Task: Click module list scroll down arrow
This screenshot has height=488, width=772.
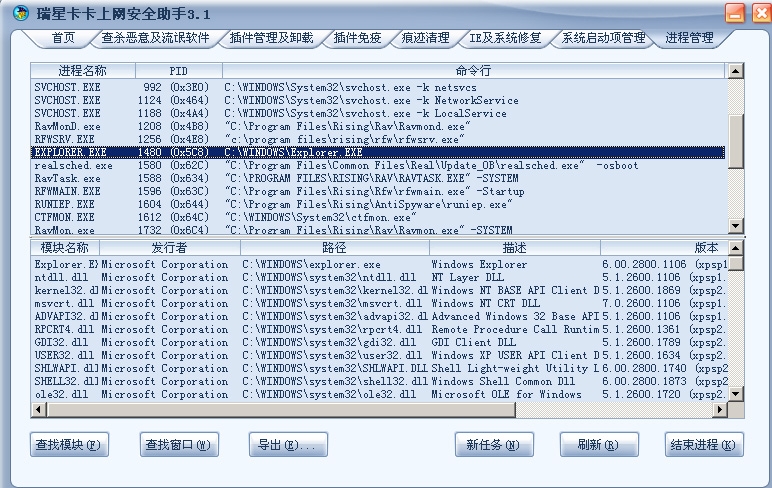Action: [x=736, y=394]
